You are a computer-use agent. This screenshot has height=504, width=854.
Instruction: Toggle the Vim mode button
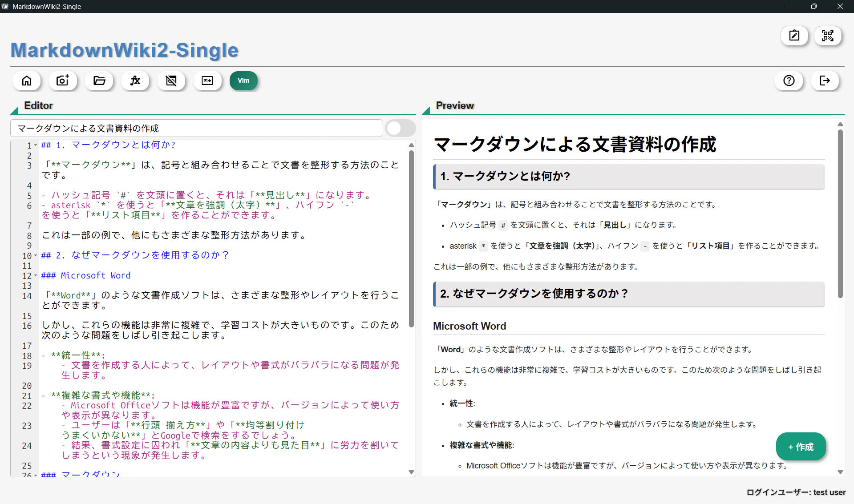(243, 81)
